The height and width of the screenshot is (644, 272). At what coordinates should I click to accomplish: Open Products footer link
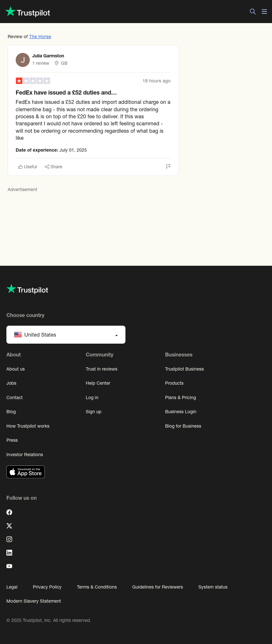[x=174, y=383]
